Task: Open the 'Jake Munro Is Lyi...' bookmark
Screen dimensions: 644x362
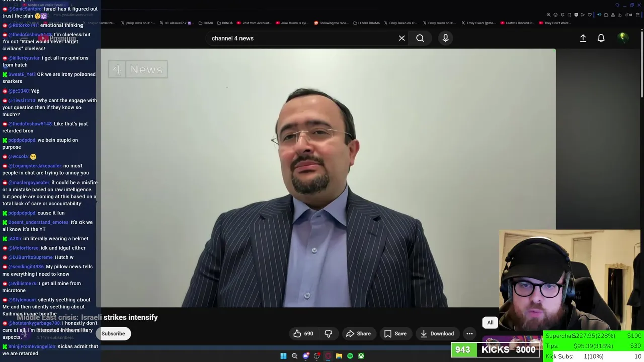Action: [292, 23]
